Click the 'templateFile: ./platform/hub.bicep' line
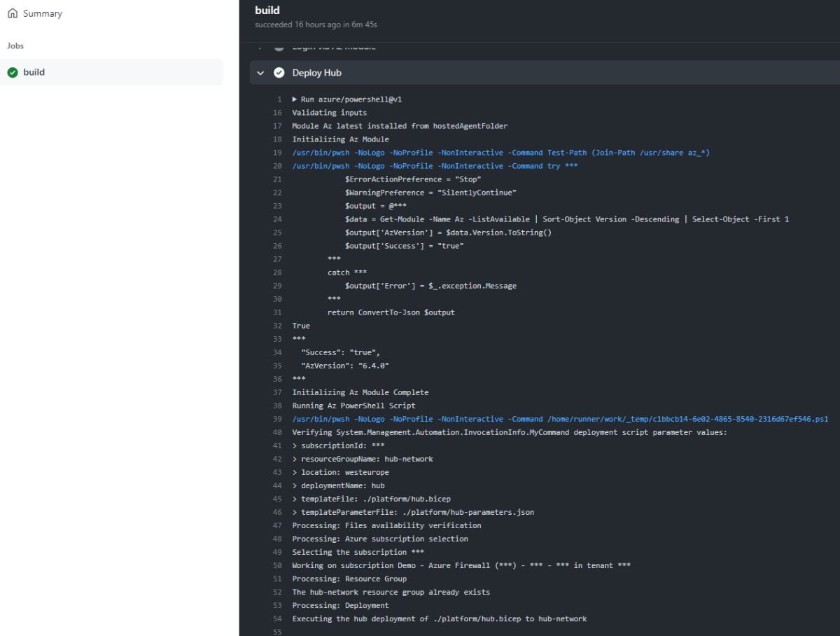Viewport: 840px width, 636px height. tap(371, 499)
